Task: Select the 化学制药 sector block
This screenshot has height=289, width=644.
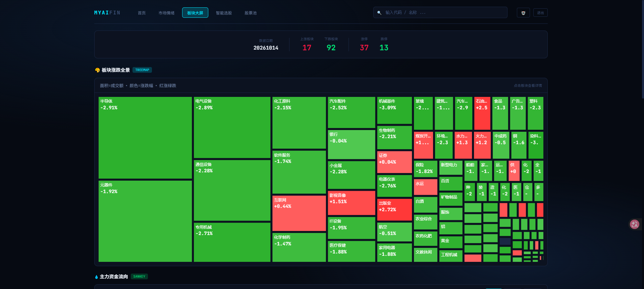Action: click(x=299, y=247)
